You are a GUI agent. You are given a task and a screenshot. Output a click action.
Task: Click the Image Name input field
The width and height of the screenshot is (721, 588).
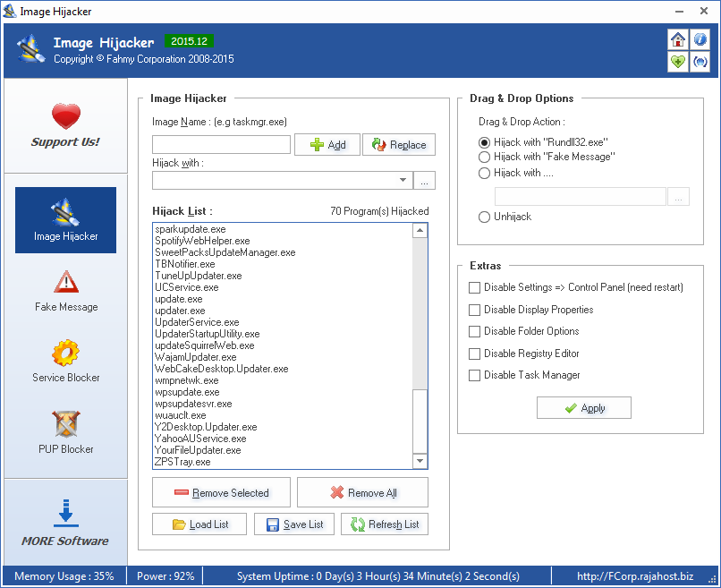click(221, 144)
